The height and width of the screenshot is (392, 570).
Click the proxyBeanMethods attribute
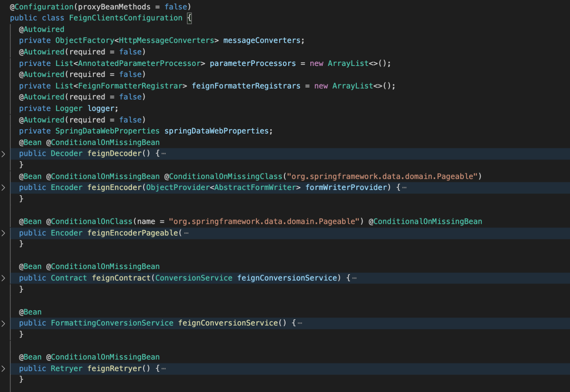[x=114, y=6]
